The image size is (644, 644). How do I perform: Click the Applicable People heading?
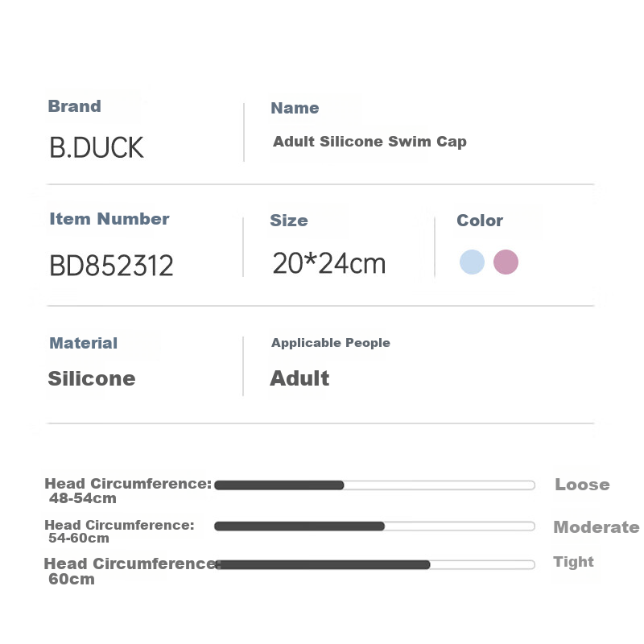[330, 343]
